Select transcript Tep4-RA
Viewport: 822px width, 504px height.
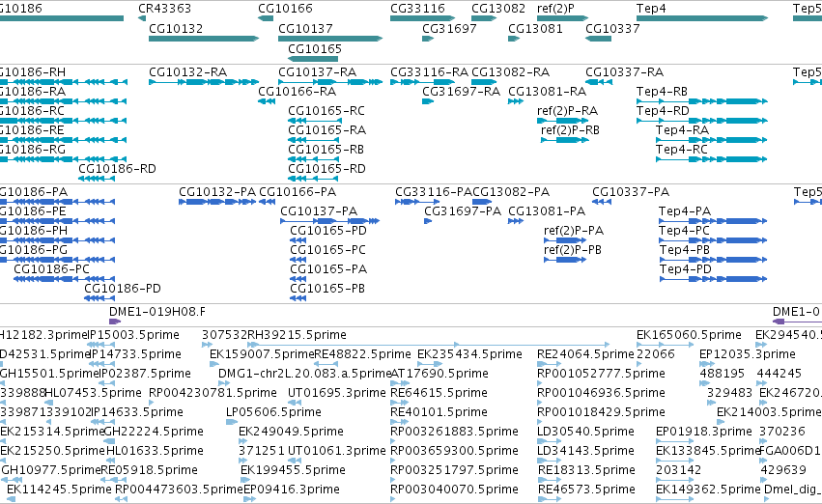coord(711,140)
